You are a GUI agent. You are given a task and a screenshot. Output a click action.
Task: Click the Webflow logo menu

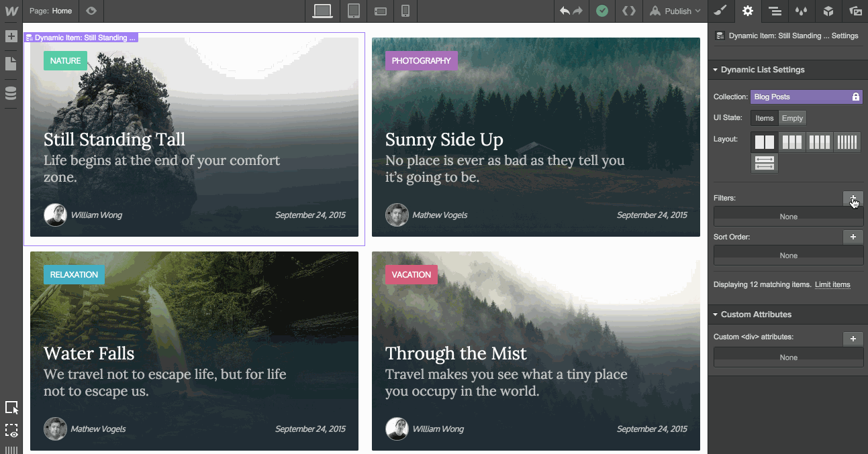click(11, 11)
